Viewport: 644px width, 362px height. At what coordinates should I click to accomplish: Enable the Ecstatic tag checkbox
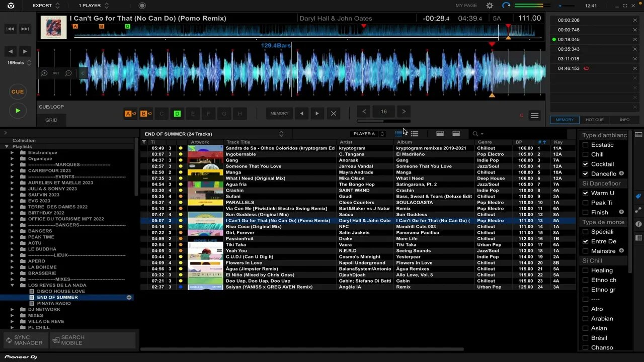tap(585, 145)
